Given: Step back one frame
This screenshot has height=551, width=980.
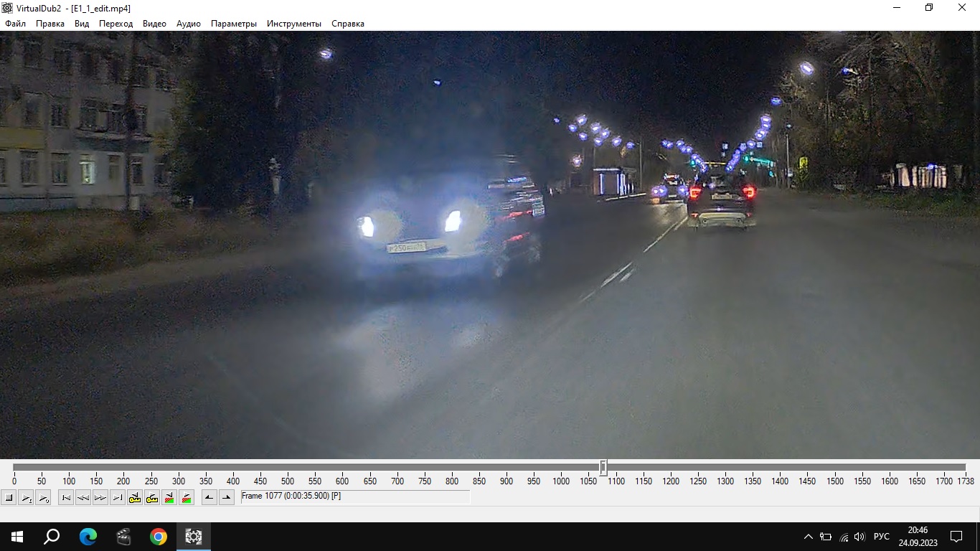Looking at the screenshot, I should point(83,497).
